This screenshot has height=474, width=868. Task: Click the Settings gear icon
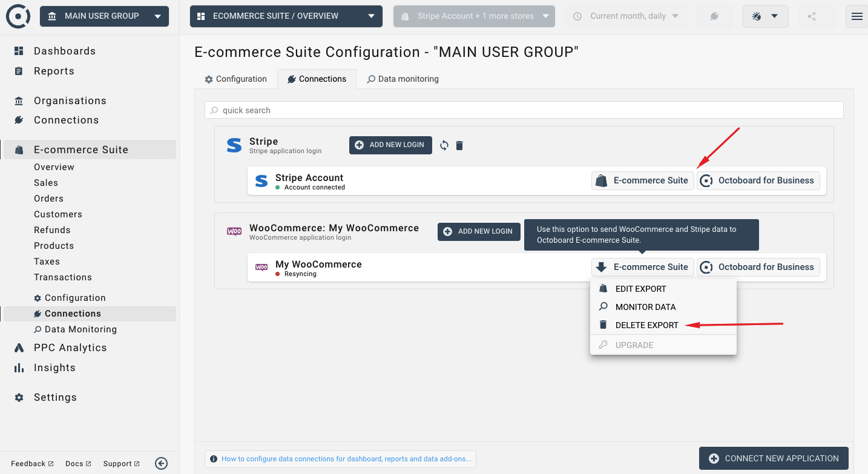click(x=19, y=397)
